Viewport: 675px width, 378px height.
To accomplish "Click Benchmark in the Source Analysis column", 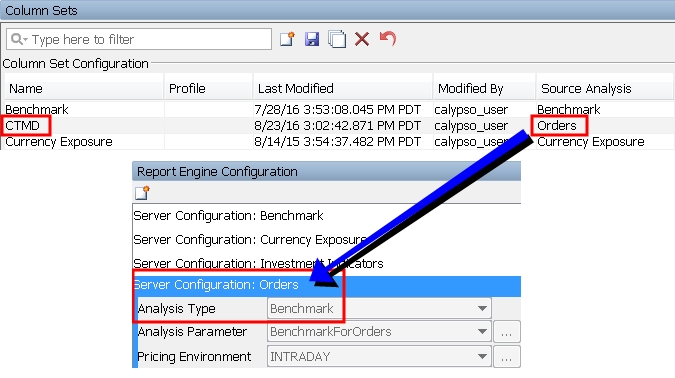I will (x=568, y=109).
